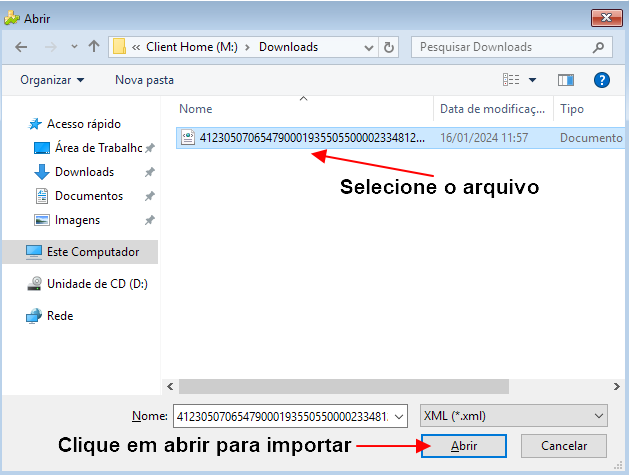
Task: Go up one folder level
Action: point(94,47)
